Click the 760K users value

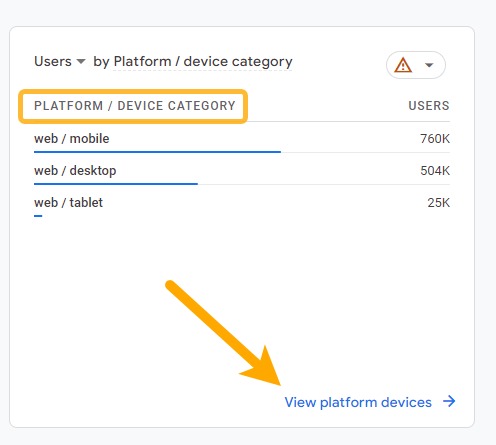(435, 139)
